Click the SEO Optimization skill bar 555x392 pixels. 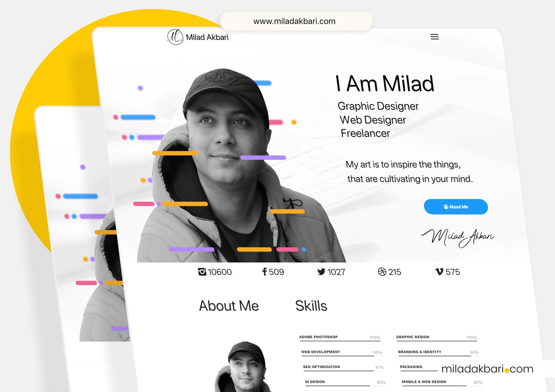point(343,368)
